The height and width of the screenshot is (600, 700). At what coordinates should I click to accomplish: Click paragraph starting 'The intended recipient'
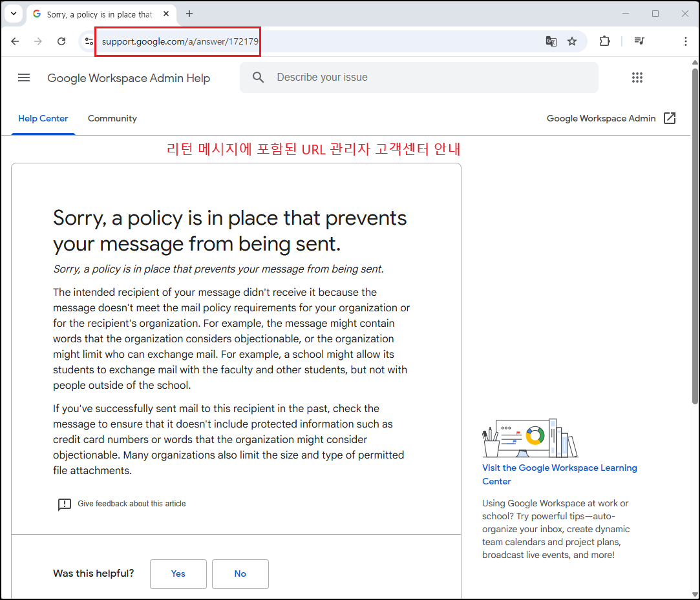pyautogui.click(x=231, y=338)
